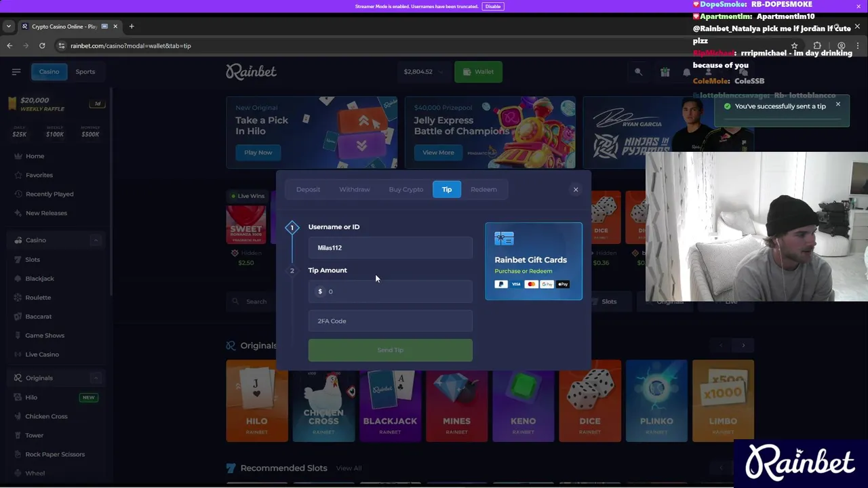Screen dimensions: 868x488
Task: Click the Rainbet logo
Action: pyautogui.click(x=251, y=71)
